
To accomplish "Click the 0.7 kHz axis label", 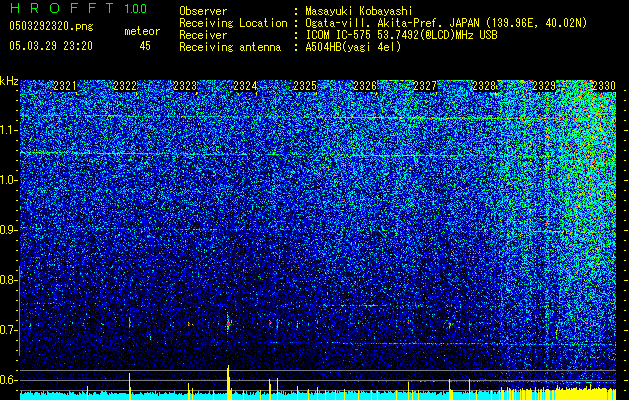I will tap(7, 330).
